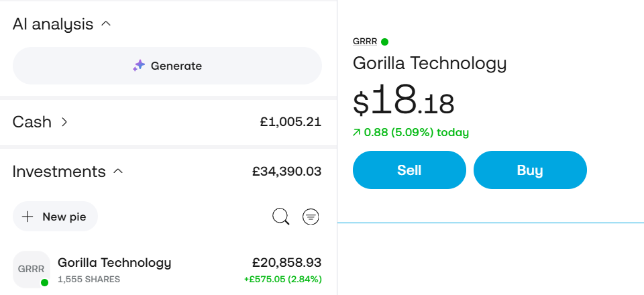Select the GRRR logo thumbnail in holdings

tap(31, 269)
